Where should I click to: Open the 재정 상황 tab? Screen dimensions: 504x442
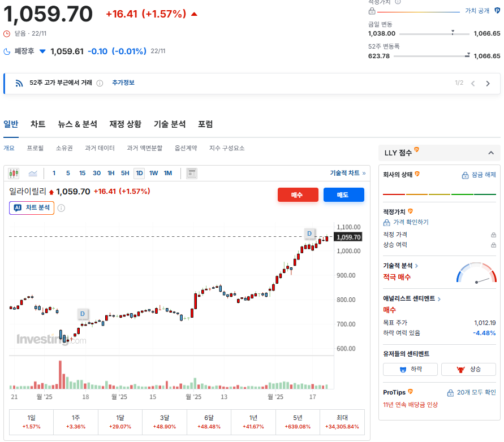[x=126, y=124]
